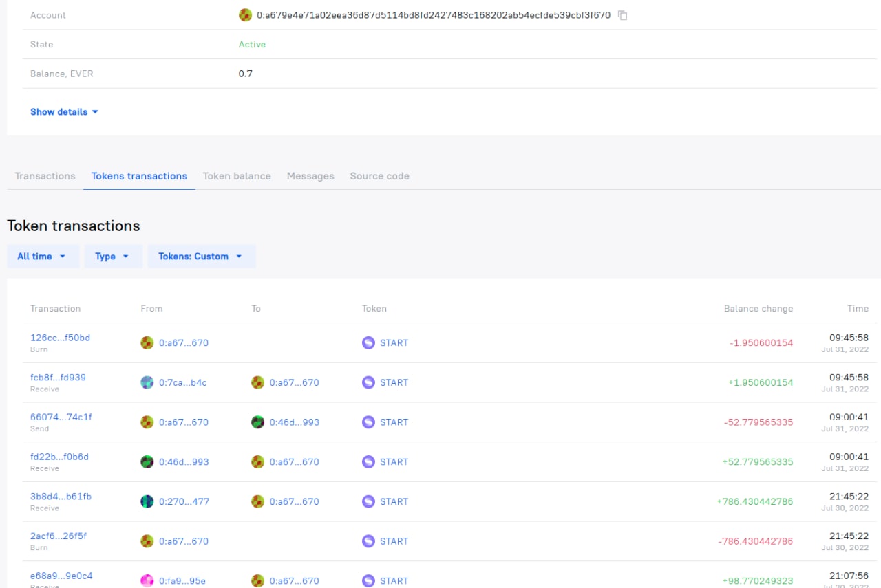Open the Tokens: Custom dropdown
The image size is (881, 588).
click(201, 257)
